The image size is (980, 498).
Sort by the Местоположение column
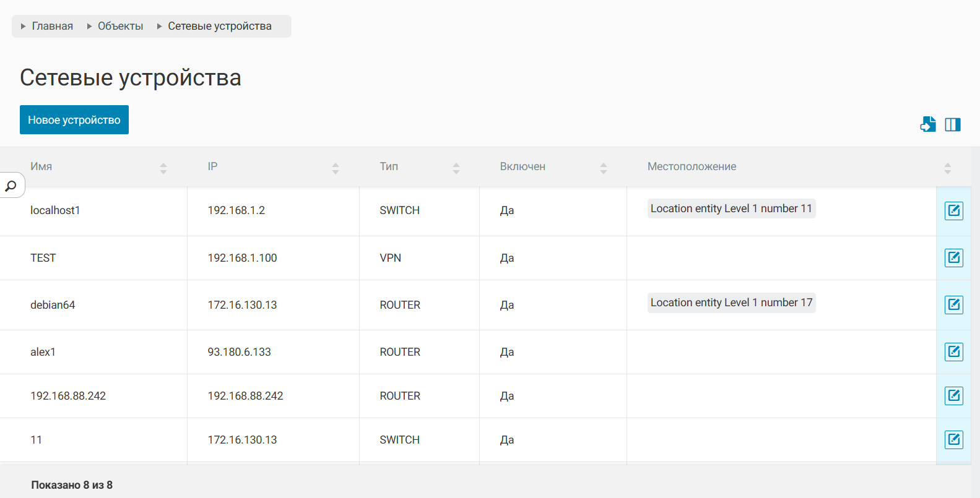[x=947, y=168]
